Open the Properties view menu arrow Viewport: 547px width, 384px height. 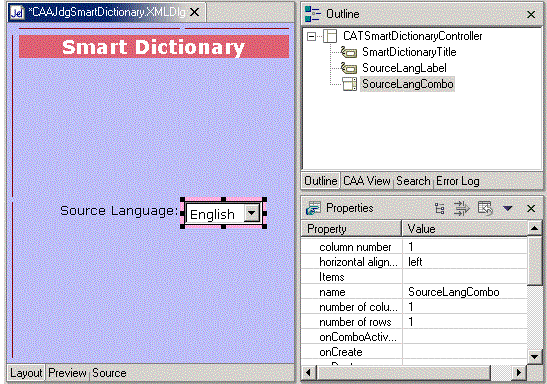[x=508, y=209]
